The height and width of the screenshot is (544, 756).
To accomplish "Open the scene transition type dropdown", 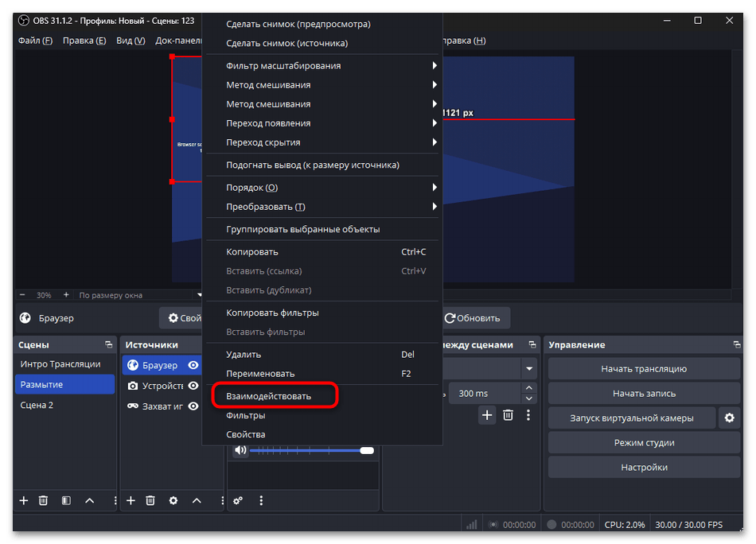I will click(529, 369).
